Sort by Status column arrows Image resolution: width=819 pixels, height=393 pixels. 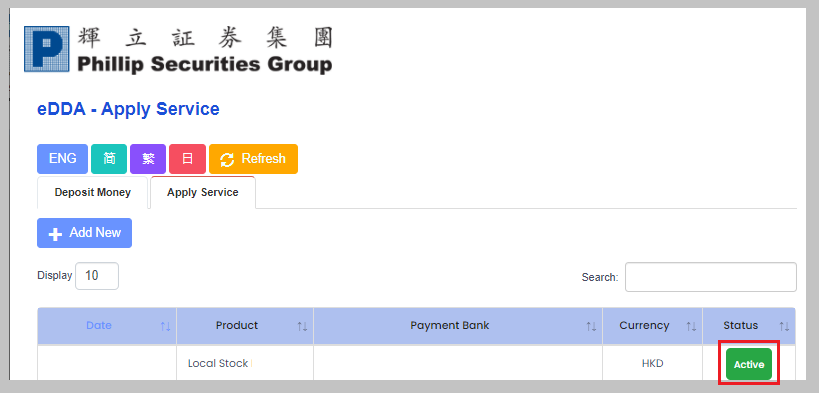click(785, 326)
